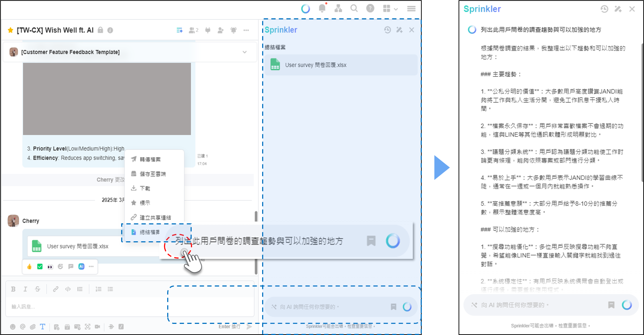The image size is (644, 335).
Task: Select 標示 from the context menu
Action: click(x=154, y=203)
